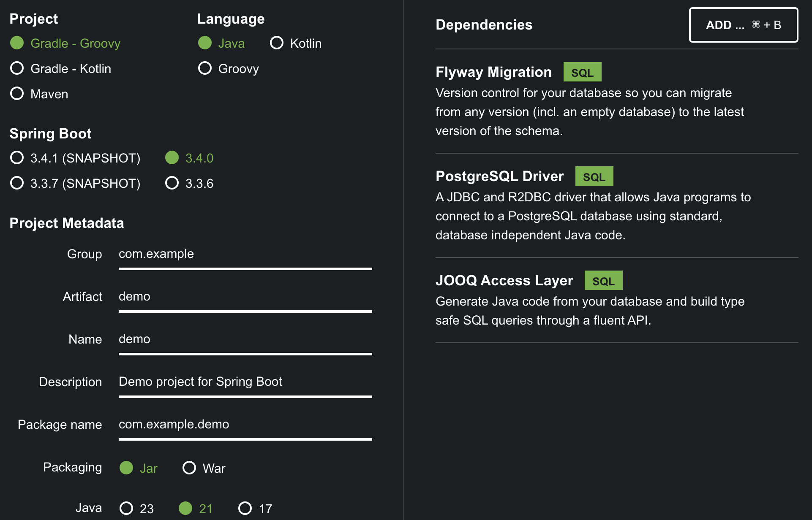Click the Packaging label
The image size is (812, 520).
pos(72,467)
